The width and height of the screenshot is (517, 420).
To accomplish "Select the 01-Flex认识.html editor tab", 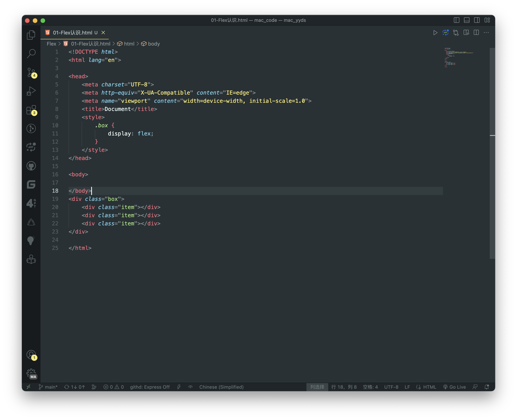I will click(x=75, y=33).
